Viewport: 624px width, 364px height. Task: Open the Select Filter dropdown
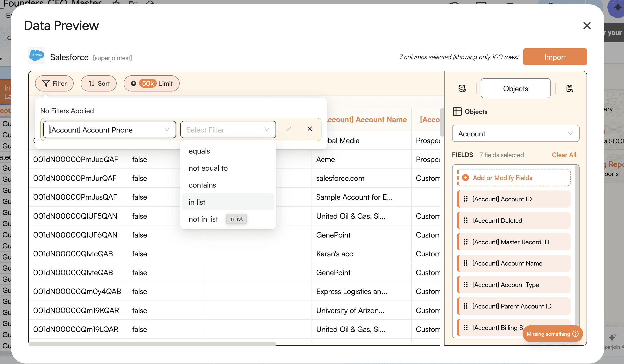point(228,130)
